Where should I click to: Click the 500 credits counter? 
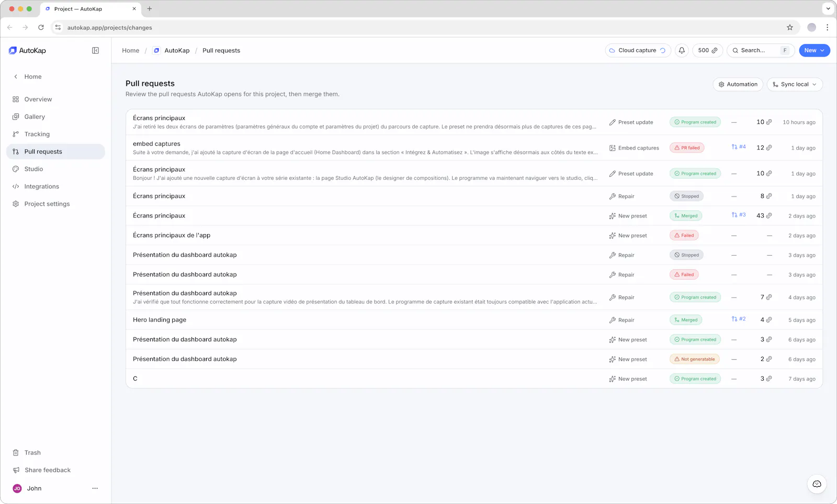(x=708, y=51)
